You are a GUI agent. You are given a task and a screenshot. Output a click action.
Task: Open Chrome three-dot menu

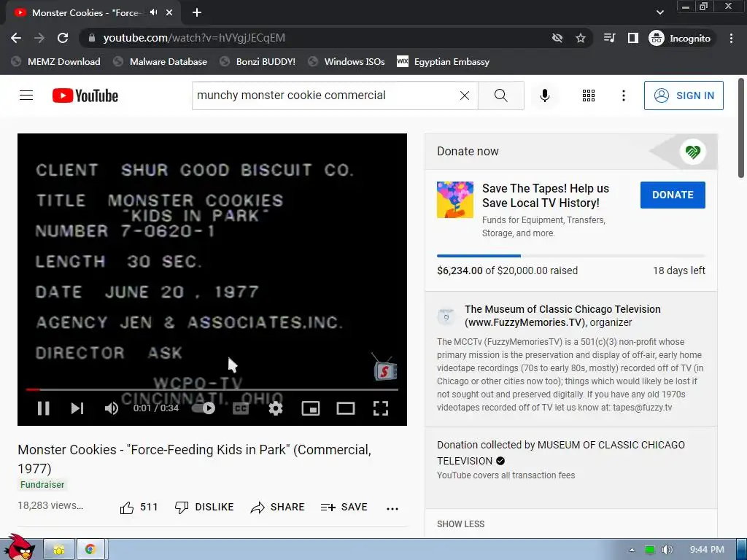click(731, 38)
